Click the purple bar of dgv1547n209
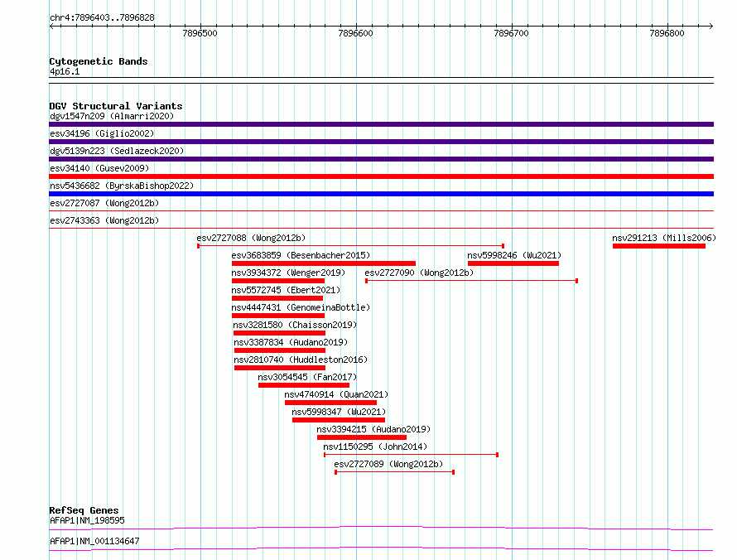The width and height of the screenshot is (737, 560). [381, 124]
